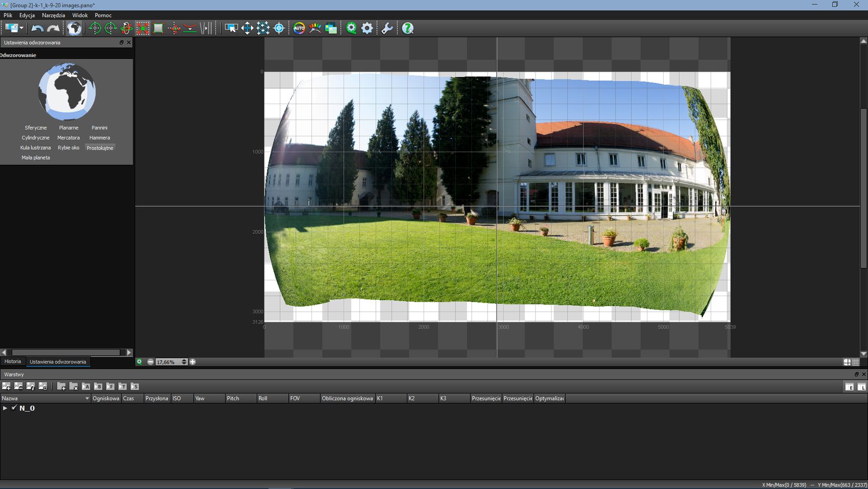Screen dimensions: 868x489
Task: Select Planarne projection
Action: [69, 128]
